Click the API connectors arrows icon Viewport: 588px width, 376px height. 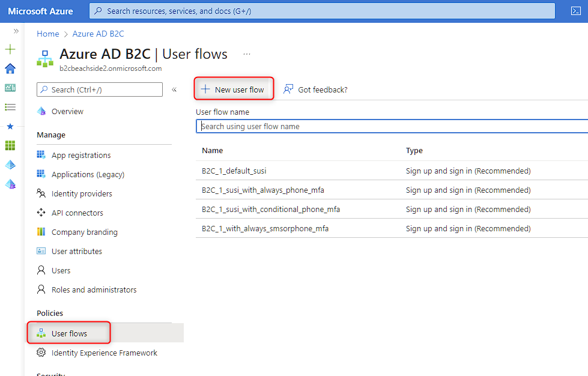(41, 213)
